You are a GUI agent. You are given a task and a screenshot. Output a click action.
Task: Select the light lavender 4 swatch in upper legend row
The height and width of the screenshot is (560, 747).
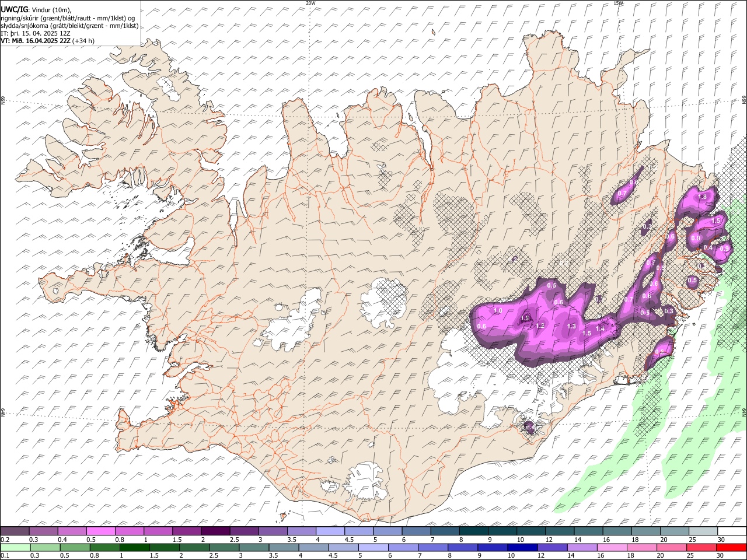pyautogui.click(x=330, y=531)
